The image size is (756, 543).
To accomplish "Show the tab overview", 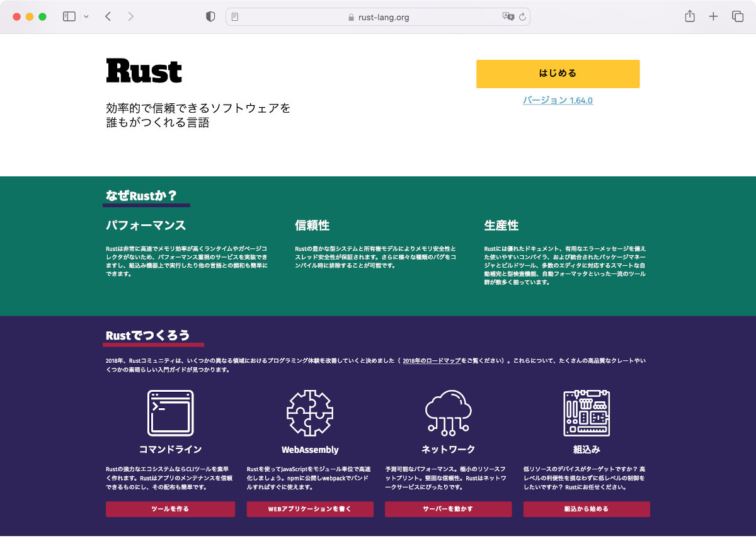I will [x=737, y=17].
